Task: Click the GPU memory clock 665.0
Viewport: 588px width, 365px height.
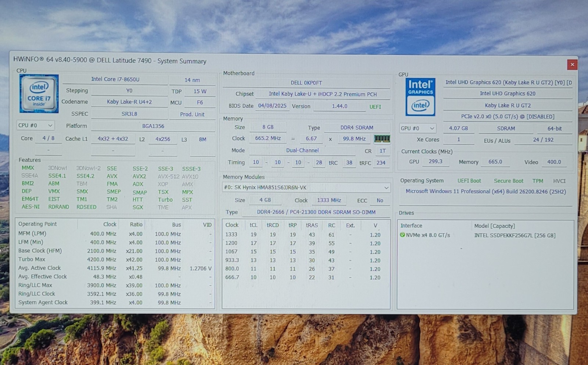Action: tap(495, 162)
